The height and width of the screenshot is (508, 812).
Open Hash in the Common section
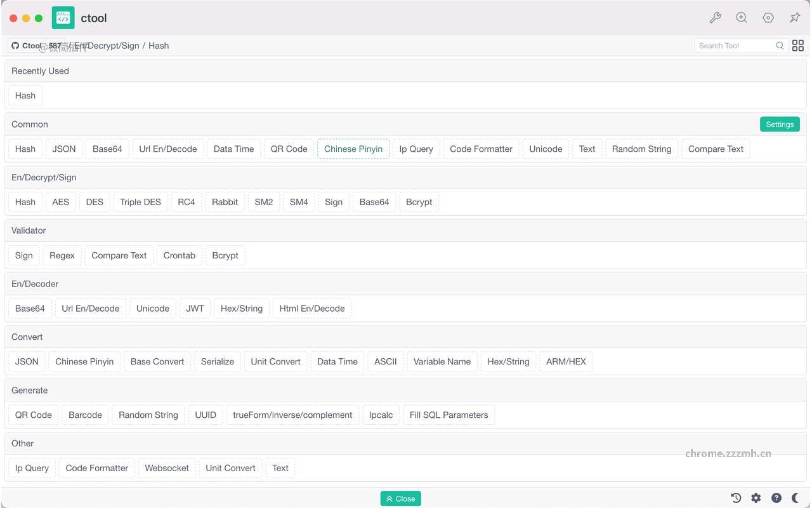point(25,149)
